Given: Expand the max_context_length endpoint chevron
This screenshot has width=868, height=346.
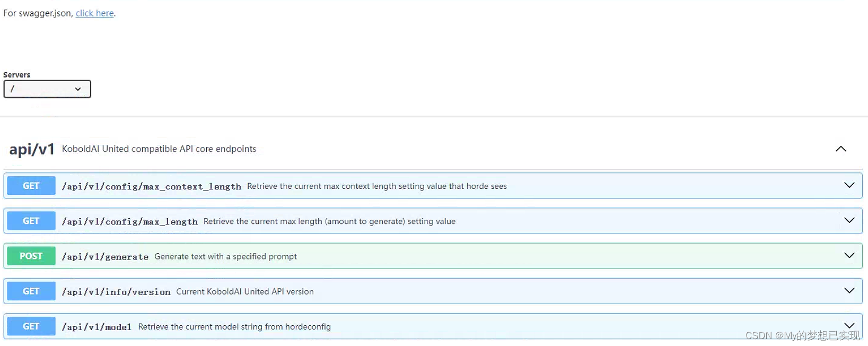Looking at the screenshot, I should coord(849,185).
